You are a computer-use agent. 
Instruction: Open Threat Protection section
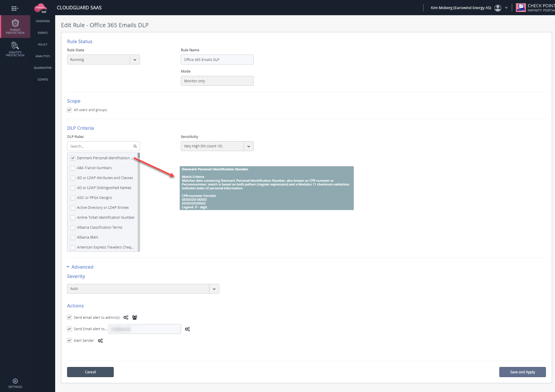(x=15, y=27)
